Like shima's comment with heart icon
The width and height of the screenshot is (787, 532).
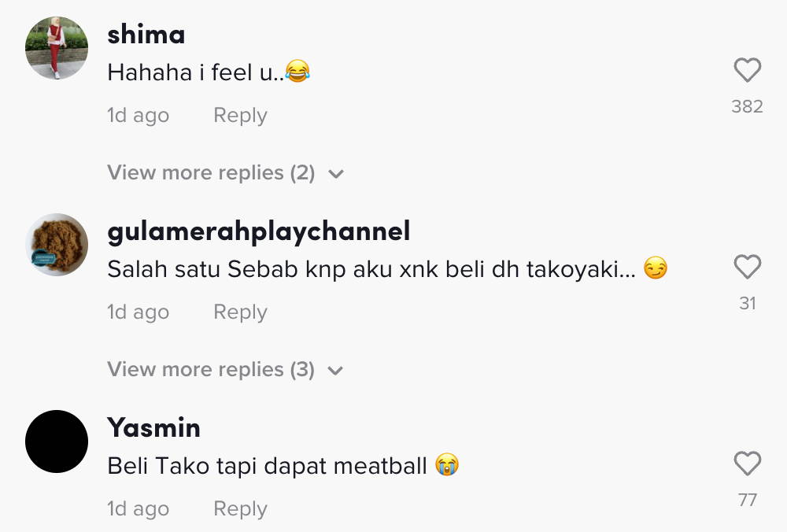pyautogui.click(x=747, y=71)
